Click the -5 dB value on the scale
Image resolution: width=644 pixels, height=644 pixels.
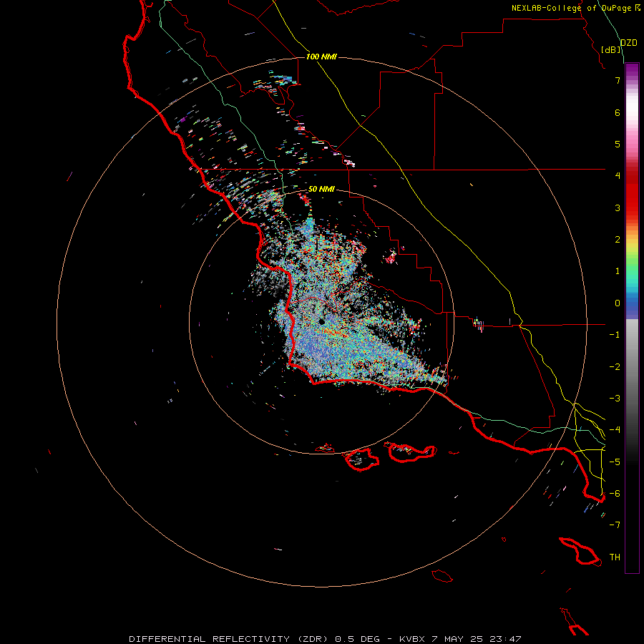[x=615, y=462]
